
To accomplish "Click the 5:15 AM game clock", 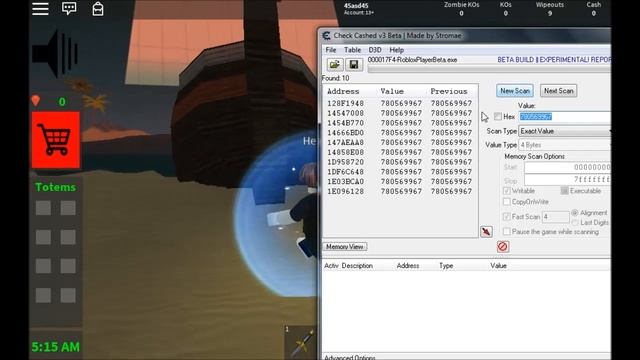I will 56,347.
